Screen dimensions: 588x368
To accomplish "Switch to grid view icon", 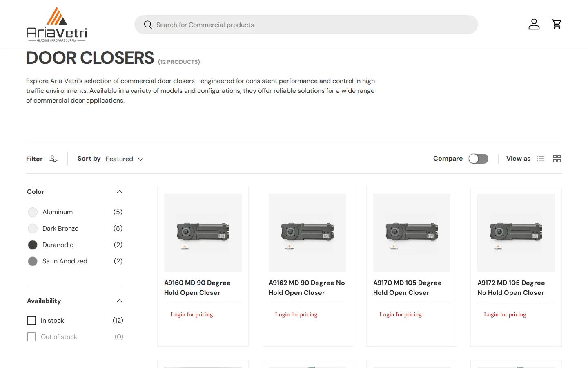I will click(x=557, y=159).
